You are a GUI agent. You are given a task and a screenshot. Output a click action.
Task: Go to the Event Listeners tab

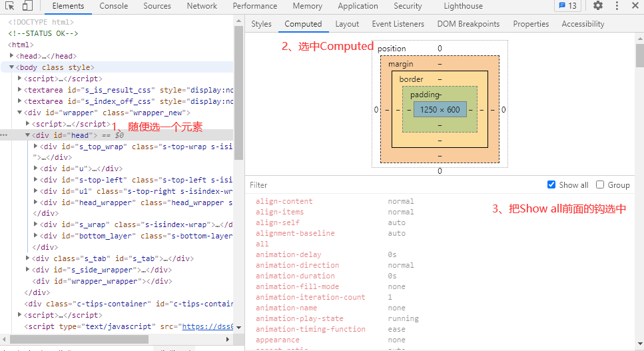coord(398,24)
